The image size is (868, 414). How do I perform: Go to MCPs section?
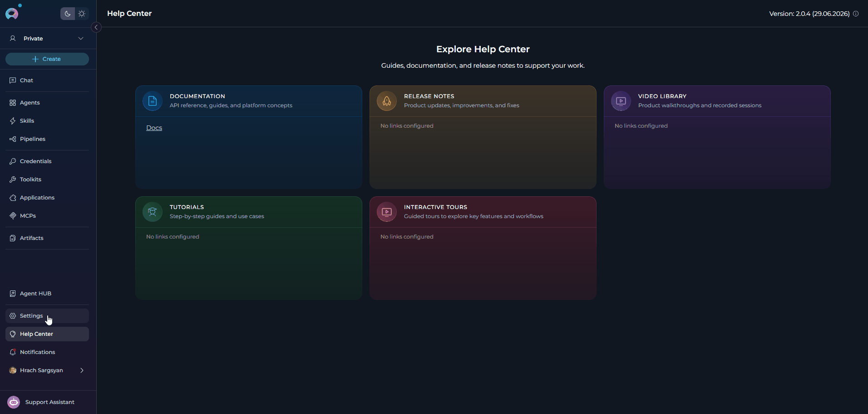pos(47,216)
